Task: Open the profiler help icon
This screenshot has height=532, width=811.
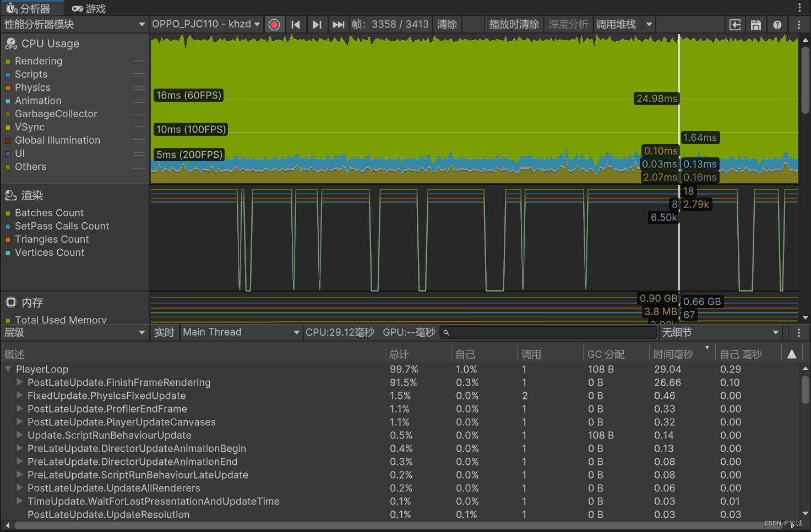Action: (x=777, y=24)
